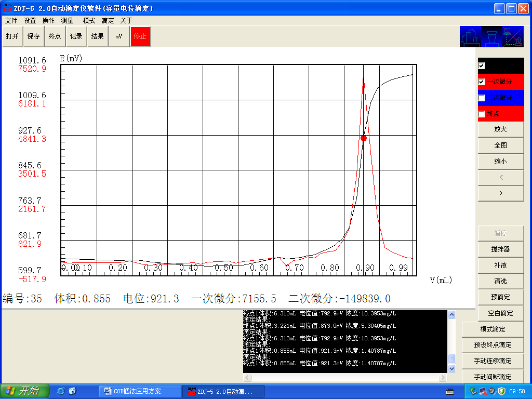Open the 模式 (Mode) menu
Viewport: 532px width, 399px height.
click(x=89, y=21)
